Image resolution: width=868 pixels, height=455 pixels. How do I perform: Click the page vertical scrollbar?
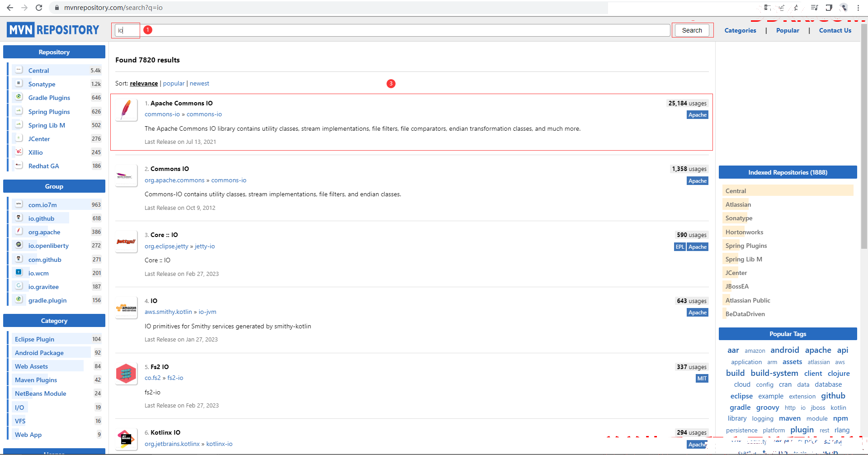pyautogui.click(x=864, y=136)
